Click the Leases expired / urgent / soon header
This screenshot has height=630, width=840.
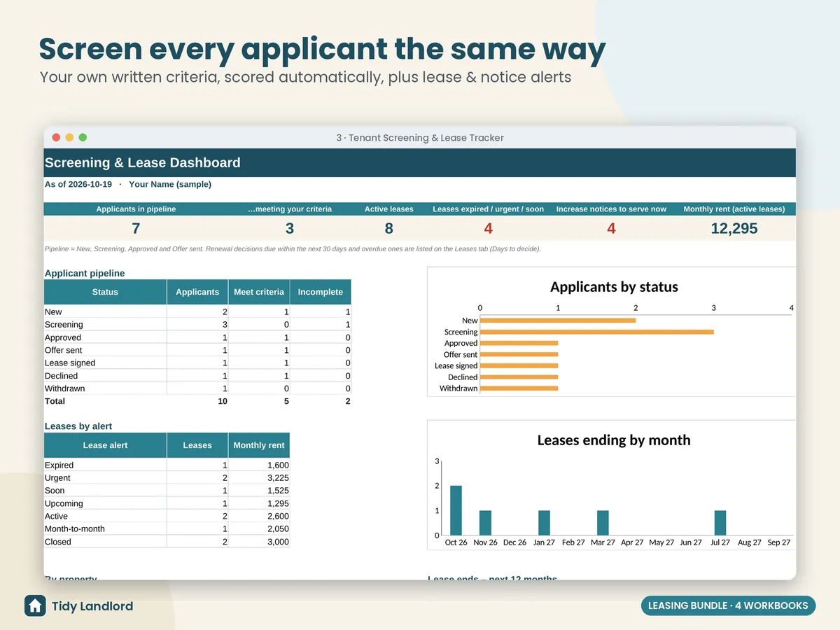tap(488, 209)
